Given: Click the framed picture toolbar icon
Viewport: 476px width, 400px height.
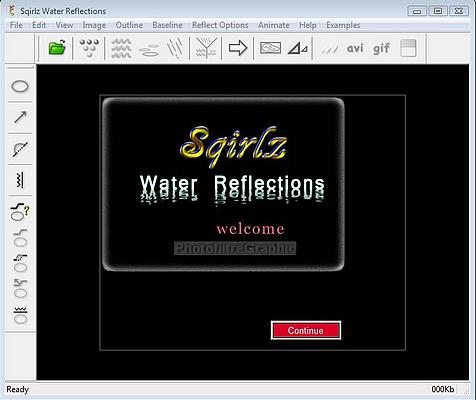Looking at the screenshot, I should click(x=270, y=48).
